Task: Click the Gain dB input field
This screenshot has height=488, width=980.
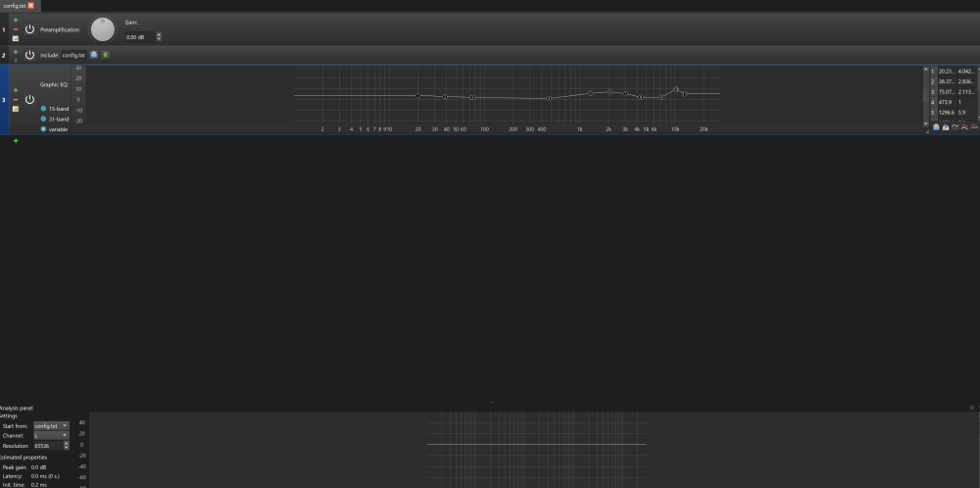Action: pyautogui.click(x=140, y=37)
